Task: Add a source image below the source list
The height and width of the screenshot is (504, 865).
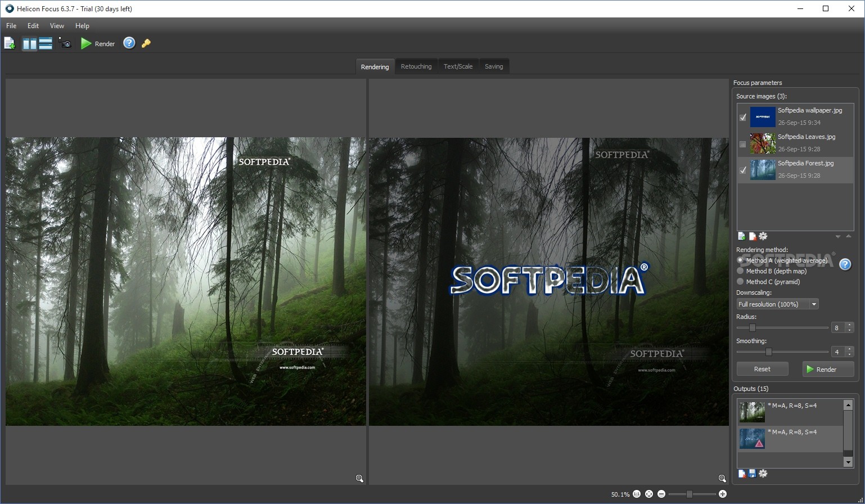Action: click(x=742, y=236)
